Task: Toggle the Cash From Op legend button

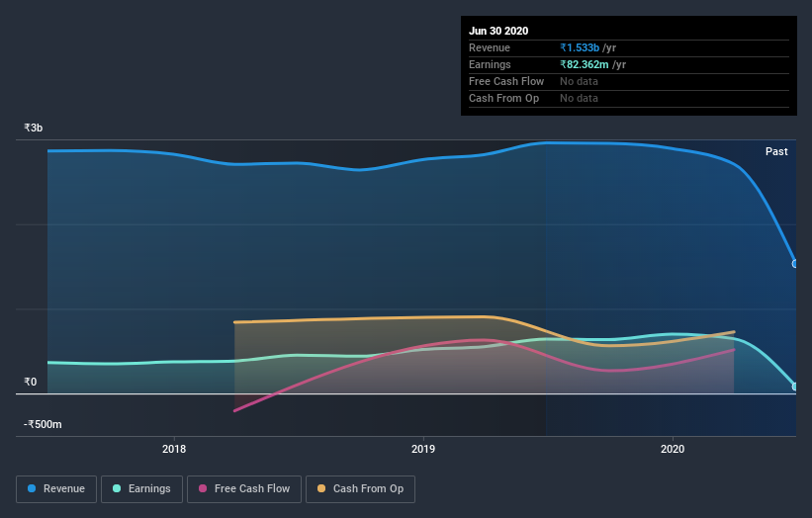Action: coord(360,489)
